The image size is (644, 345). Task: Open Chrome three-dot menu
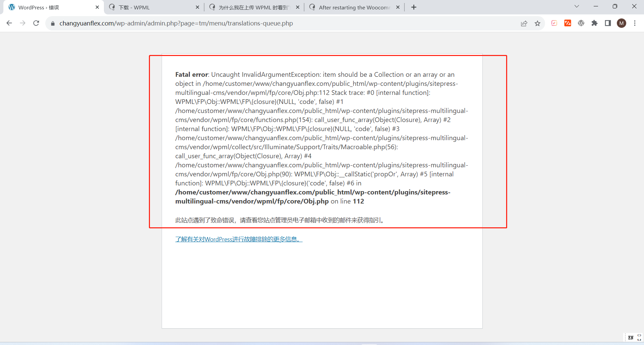635,23
